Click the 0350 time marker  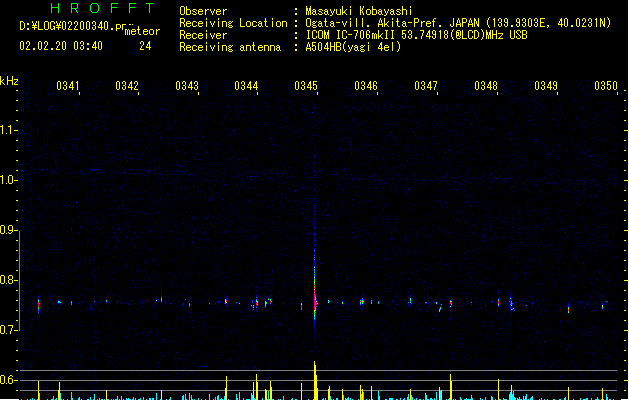point(606,86)
